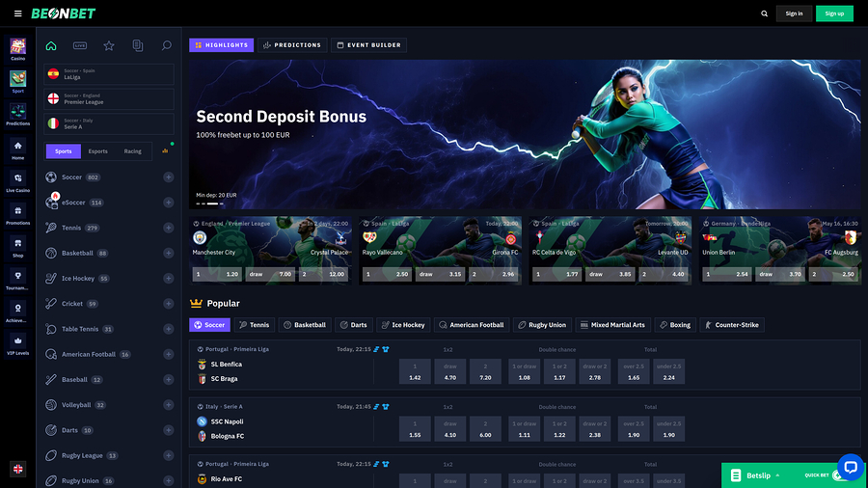Viewport: 868px width, 488px height.
Task: Filter Popular by Boxing
Action: click(675, 325)
